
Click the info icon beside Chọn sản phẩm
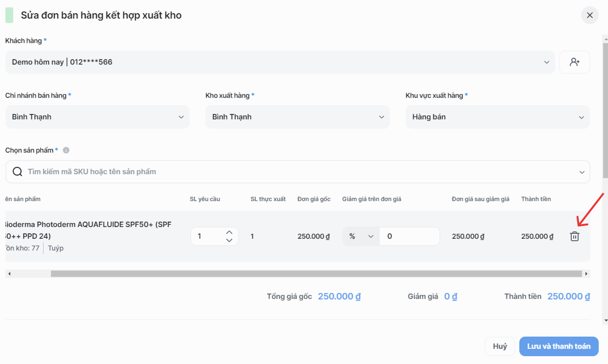coord(66,150)
